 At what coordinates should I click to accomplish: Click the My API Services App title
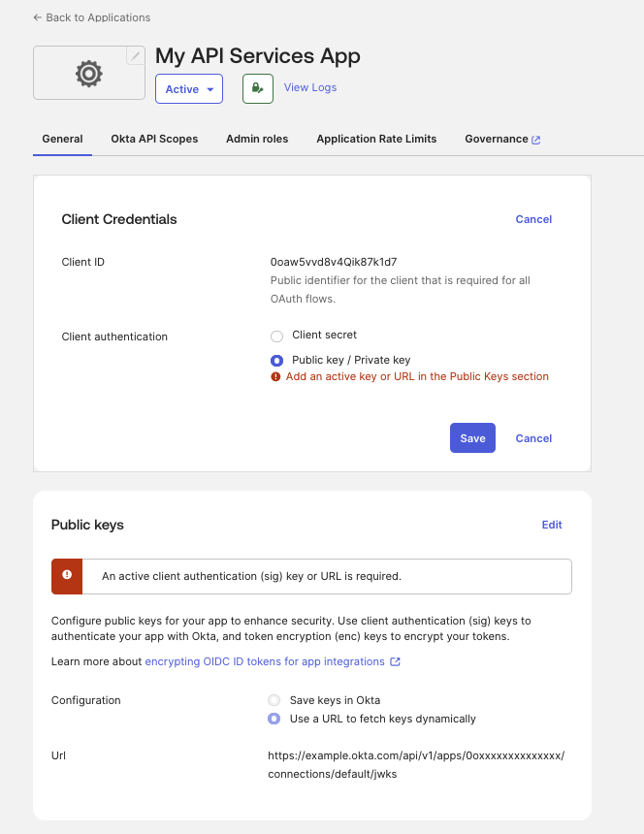(x=258, y=56)
